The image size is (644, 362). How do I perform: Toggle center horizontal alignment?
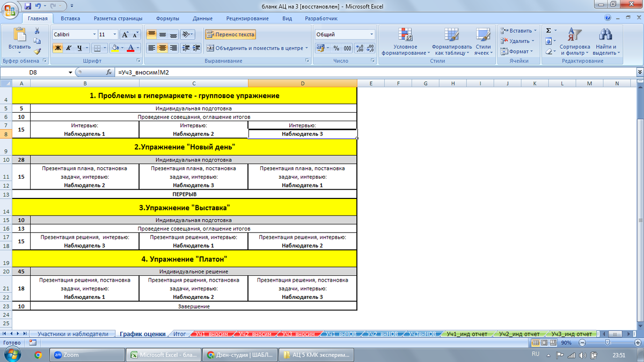pyautogui.click(x=163, y=48)
